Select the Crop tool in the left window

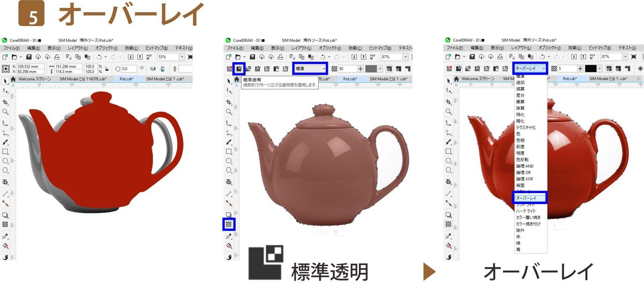(5, 101)
